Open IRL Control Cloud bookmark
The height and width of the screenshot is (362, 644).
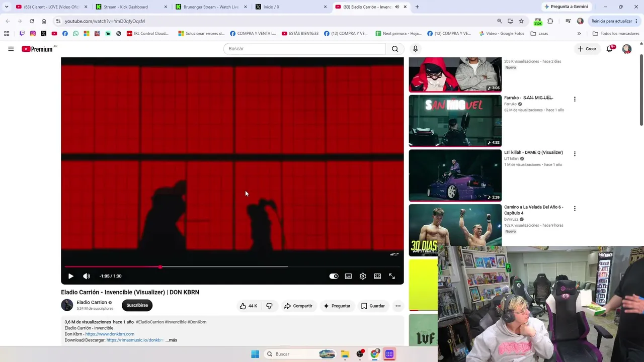[147, 34]
